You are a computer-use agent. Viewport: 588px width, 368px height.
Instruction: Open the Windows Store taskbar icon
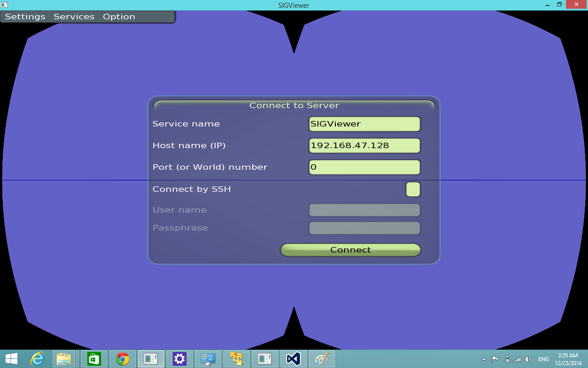pos(94,359)
